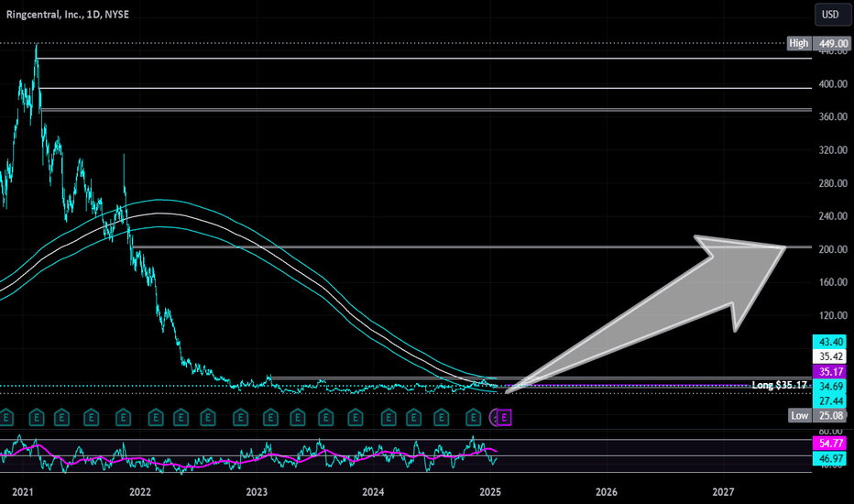This screenshot has width=854, height=504.
Task: Click the purple 35.17 price label
Action: (830, 372)
